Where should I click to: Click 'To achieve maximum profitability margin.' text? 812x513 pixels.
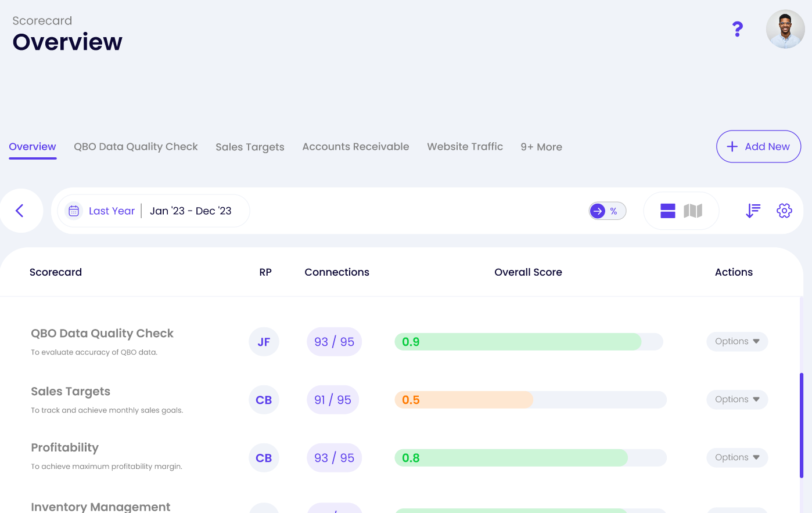pos(106,467)
